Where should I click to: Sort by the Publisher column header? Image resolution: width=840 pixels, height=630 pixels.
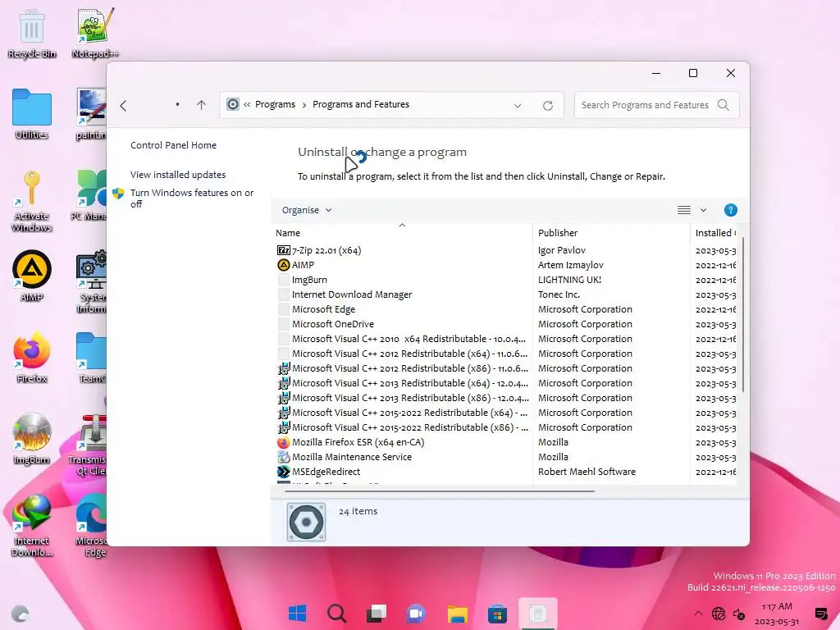point(611,233)
